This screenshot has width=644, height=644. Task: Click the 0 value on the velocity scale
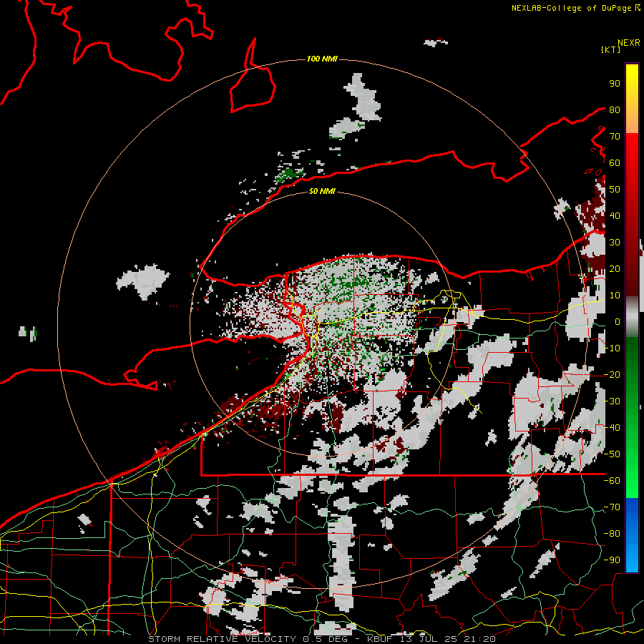[x=618, y=321]
